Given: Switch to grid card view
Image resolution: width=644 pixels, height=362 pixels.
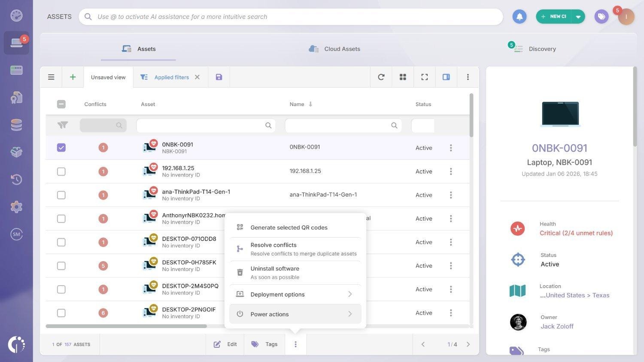Looking at the screenshot, I should (403, 77).
